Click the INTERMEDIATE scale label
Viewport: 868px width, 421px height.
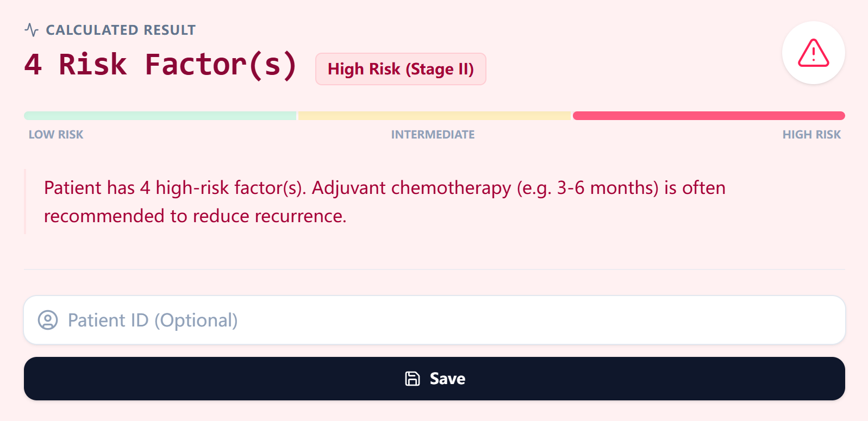click(433, 135)
